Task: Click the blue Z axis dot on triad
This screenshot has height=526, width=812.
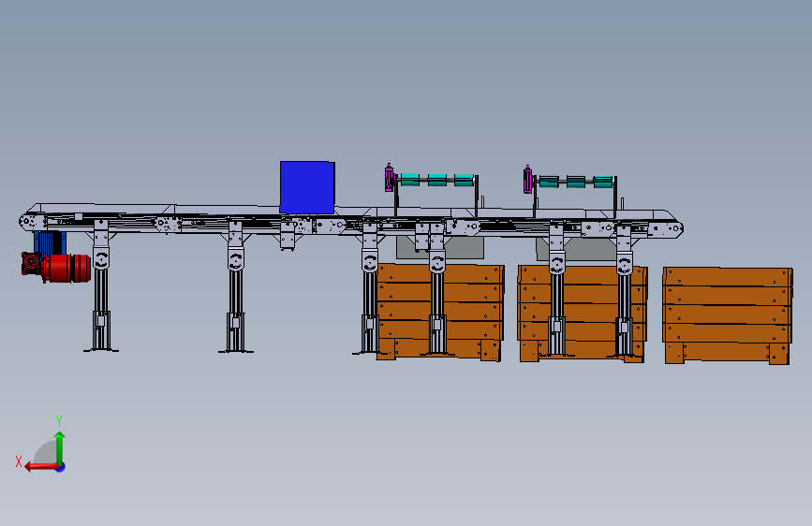Action: pyautogui.click(x=61, y=467)
